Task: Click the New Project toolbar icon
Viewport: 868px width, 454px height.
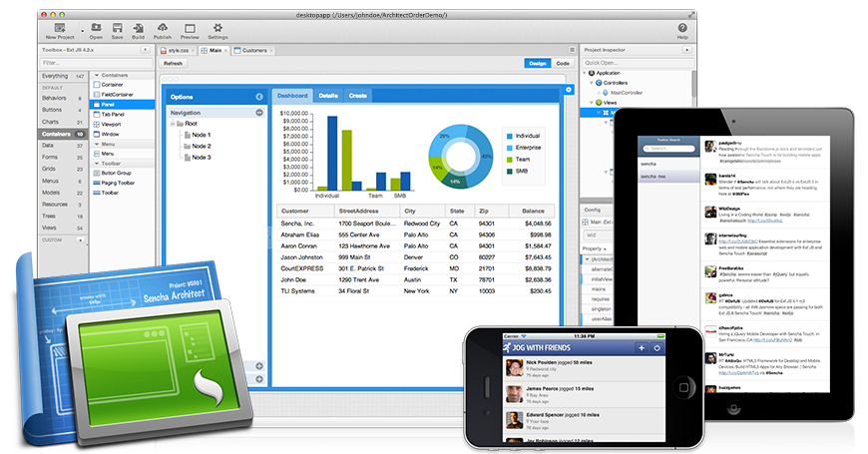Action: point(60,28)
